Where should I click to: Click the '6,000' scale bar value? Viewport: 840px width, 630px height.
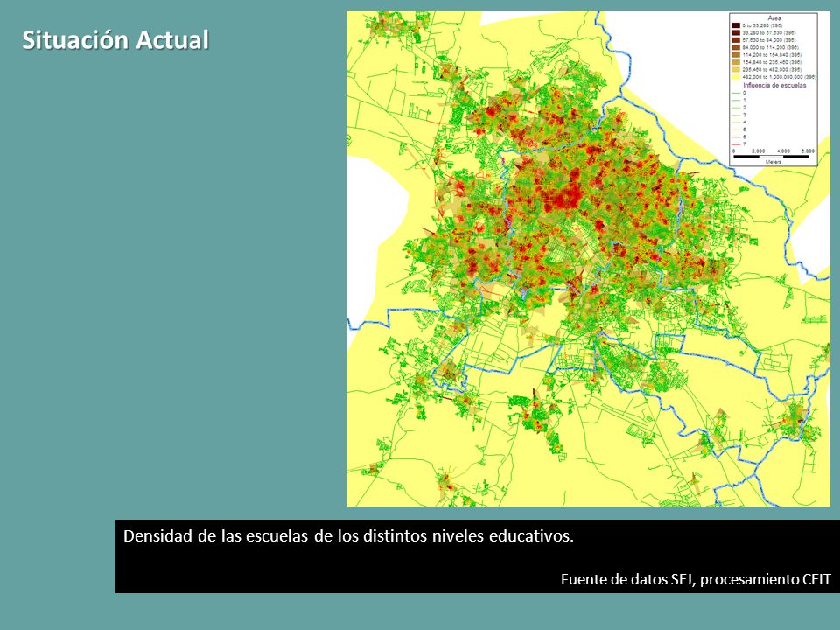click(808, 151)
